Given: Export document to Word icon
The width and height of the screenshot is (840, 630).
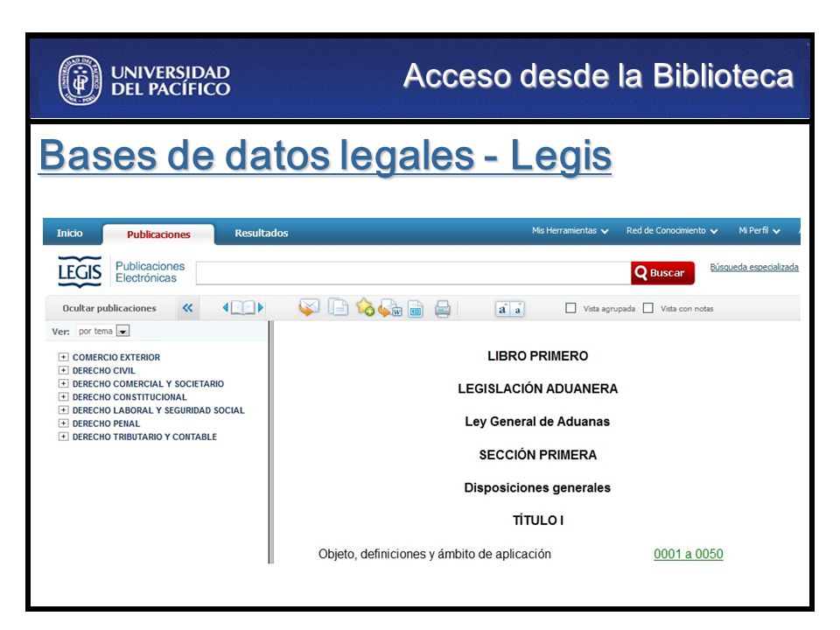Looking at the screenshot, I should 390,308.
